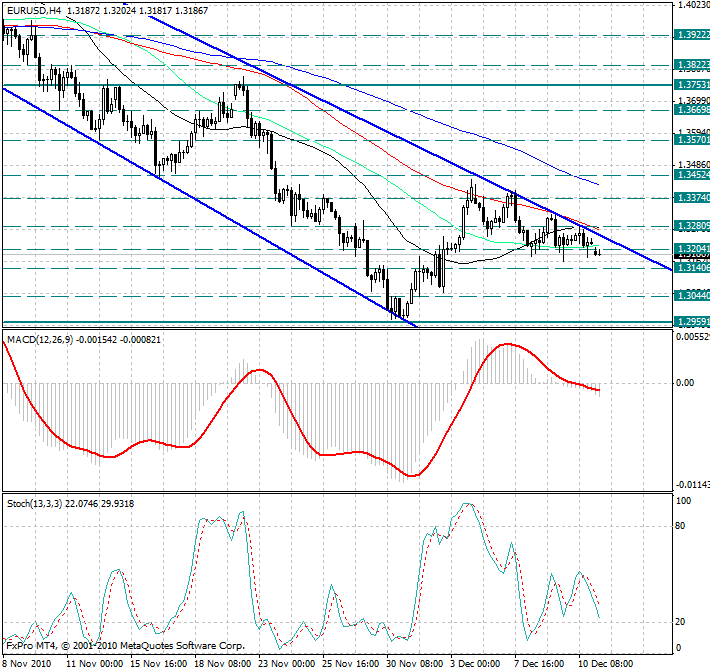Click the 10 Dec 08:00 time label
Viewport: 710px width, 671px height.
click(606, 664)
